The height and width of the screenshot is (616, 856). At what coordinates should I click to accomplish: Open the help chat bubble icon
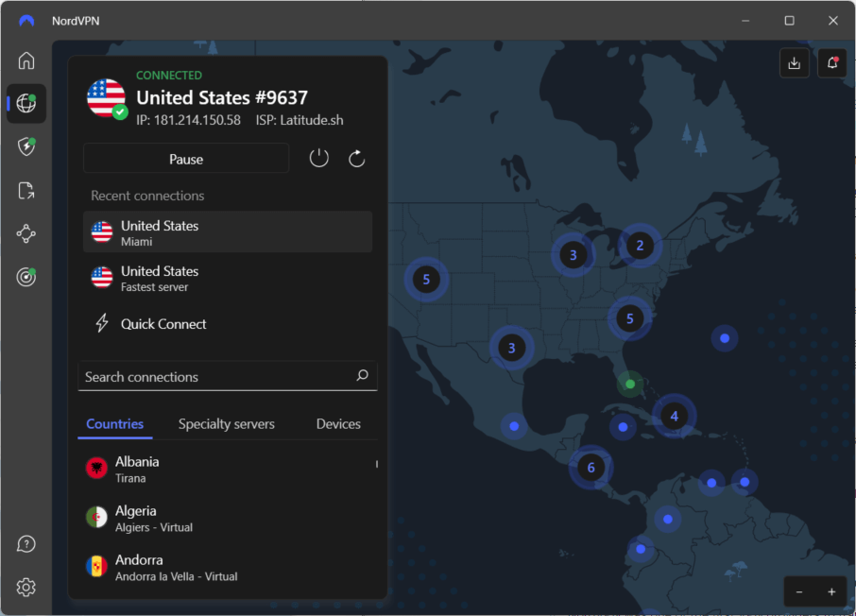click(x=26, y=544)
